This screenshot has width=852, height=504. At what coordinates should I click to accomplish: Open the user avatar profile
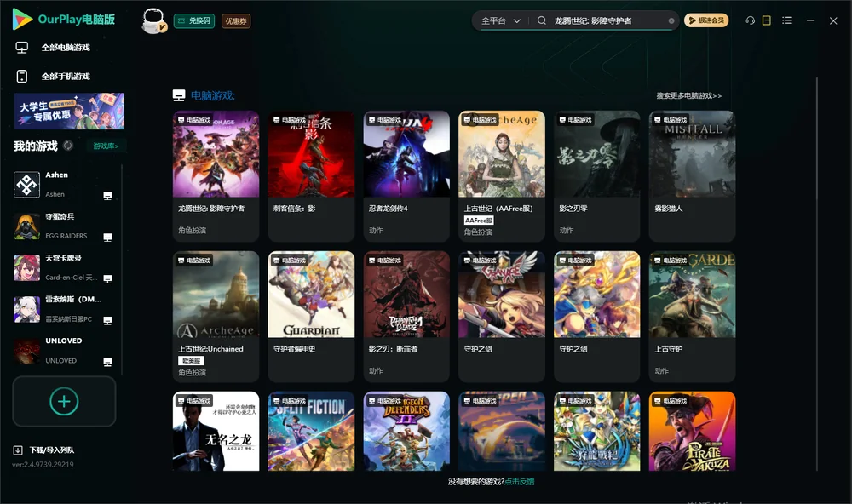click(x=153, y=20)
